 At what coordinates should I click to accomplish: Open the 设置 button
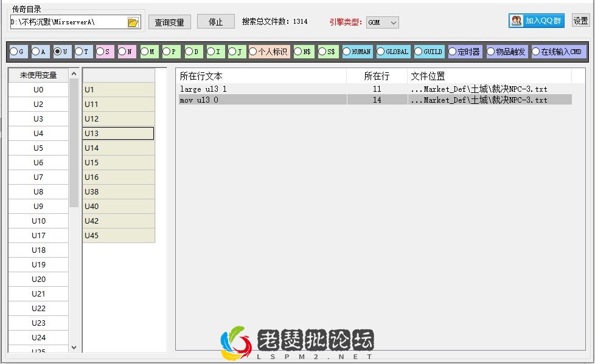(x=580, y=21)
